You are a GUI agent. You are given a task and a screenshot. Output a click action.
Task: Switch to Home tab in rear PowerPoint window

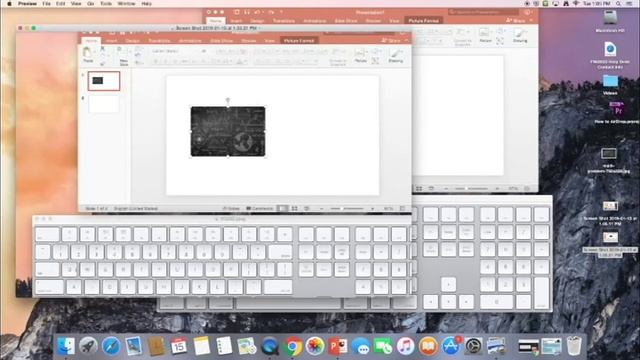pyautogui.click(x=216, y=20)
